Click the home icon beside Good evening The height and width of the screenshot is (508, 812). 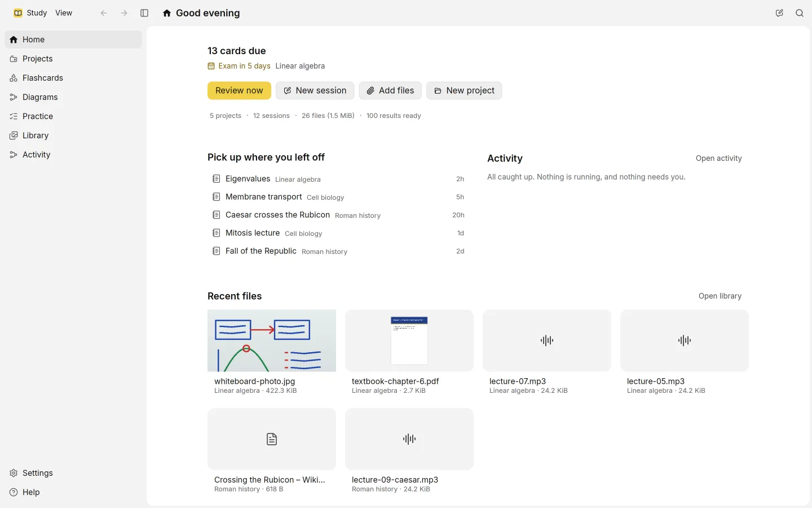167,13
